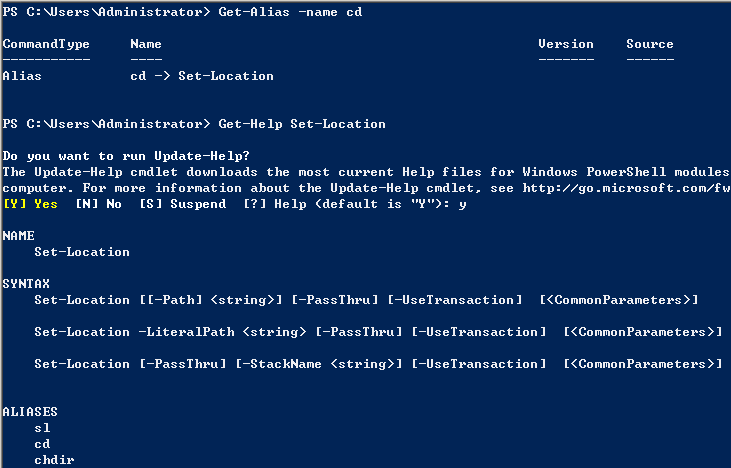Viewport: 731px width, 468px height.
Task: Click the NAME section heading
Action: click(18, 236)
